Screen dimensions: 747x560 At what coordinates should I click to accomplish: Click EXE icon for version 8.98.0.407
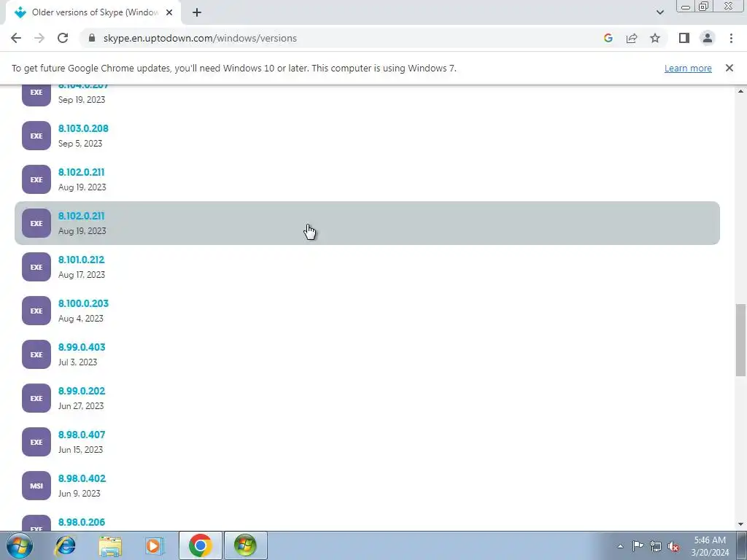click(x=36, y=443)
